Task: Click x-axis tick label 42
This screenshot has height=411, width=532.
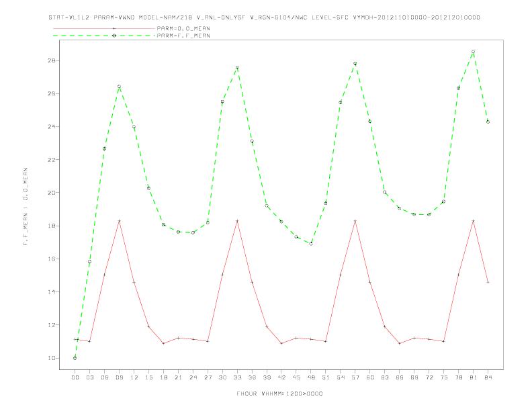Action: click(281, 377)
